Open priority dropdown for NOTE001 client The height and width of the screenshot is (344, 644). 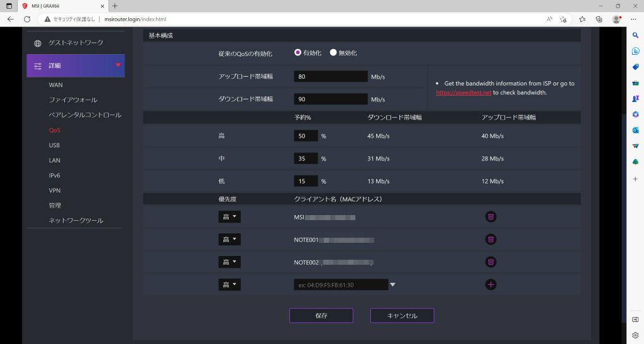230,240
